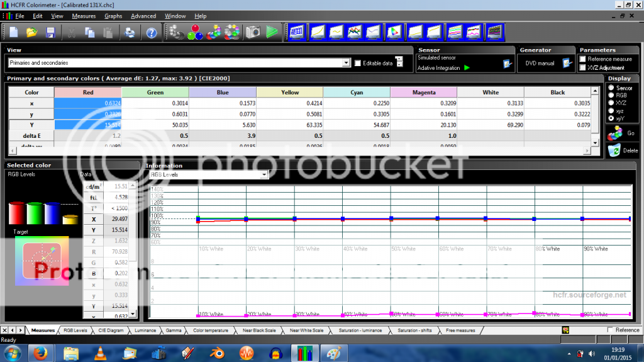The height and width of the screenshot is (362, 644).
Task: Open a file with the folder icon
Action: pos(32,31)
